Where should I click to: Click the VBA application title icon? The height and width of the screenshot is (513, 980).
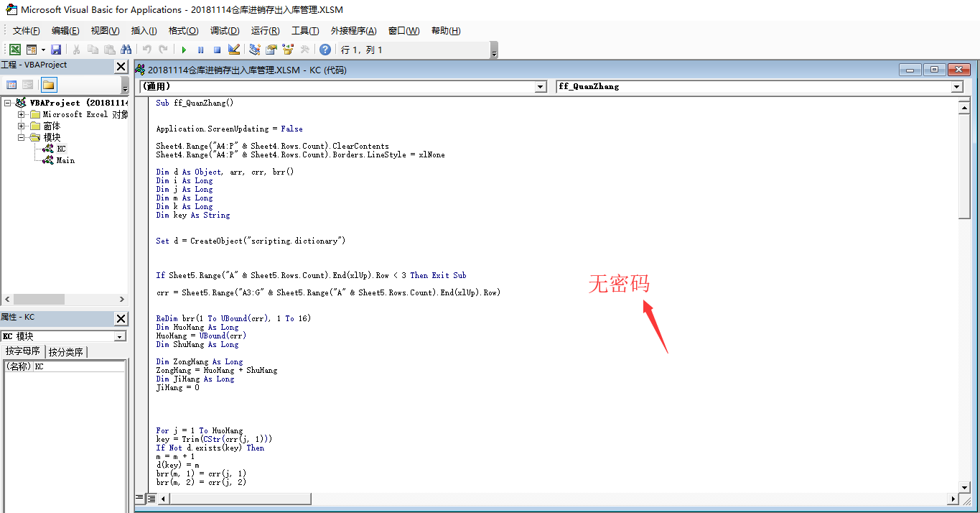(11, 9)
